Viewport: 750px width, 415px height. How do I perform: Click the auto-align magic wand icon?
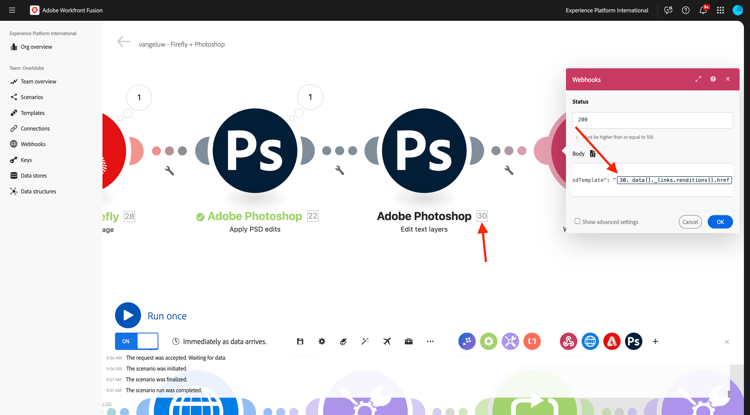[365, 341]
